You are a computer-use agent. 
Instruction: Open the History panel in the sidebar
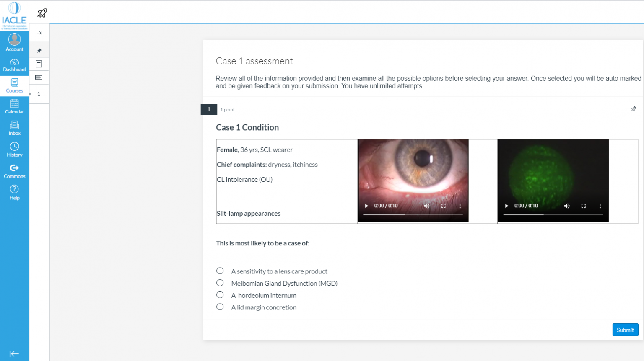[14, 149]
